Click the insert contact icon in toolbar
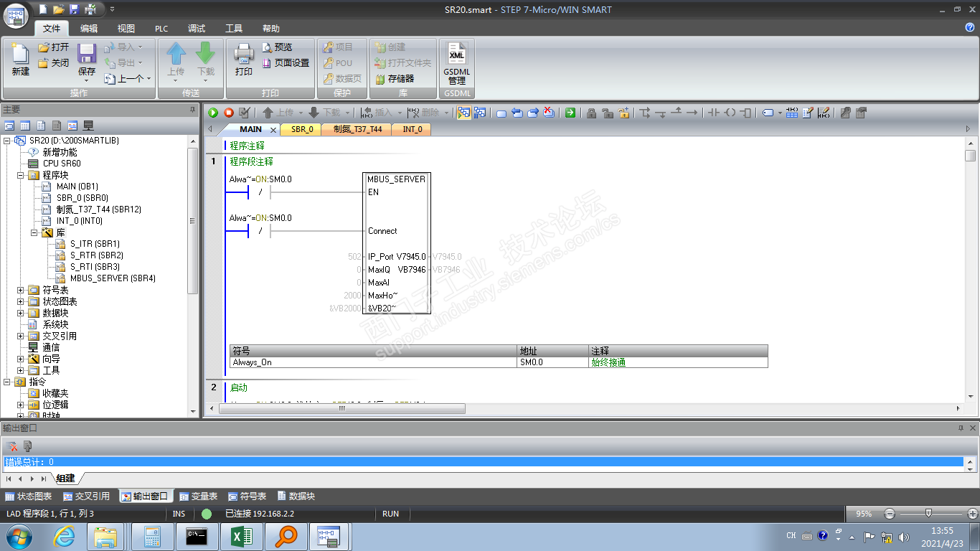Viewport: 980px width, 551px height. [x=713, y=113]
